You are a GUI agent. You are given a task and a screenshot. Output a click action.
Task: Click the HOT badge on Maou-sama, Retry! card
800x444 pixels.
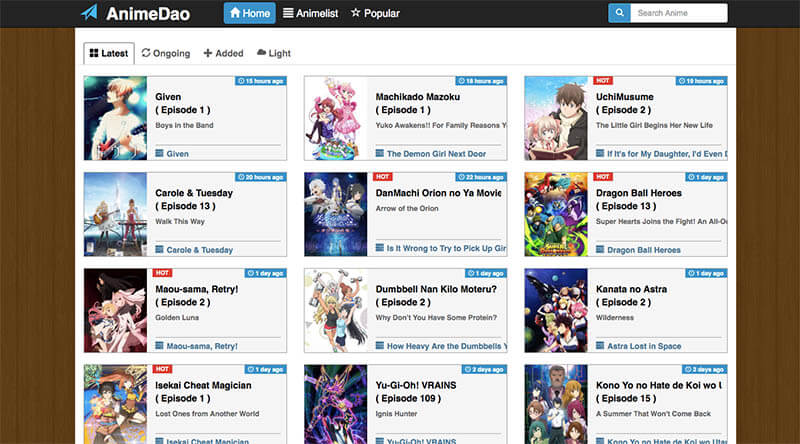[162, 273]
